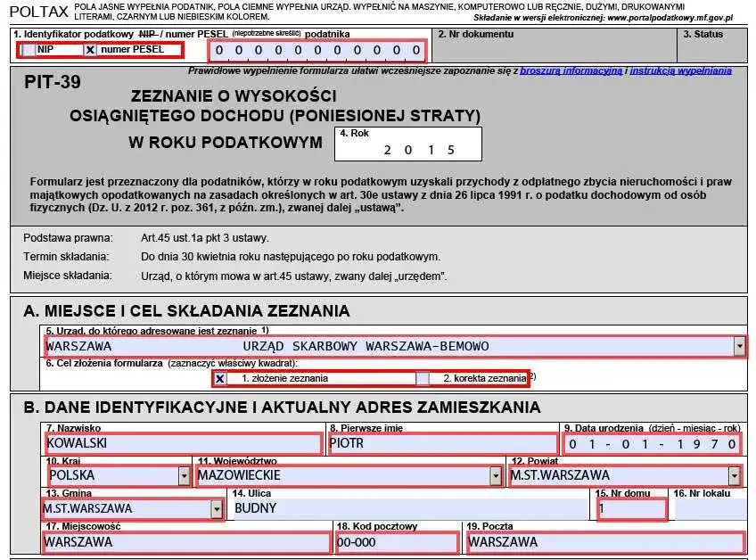Open the Urząd Skarbowy dropdown in field 5
Viewport: 756px width, 560px height.
click(741, 347)
